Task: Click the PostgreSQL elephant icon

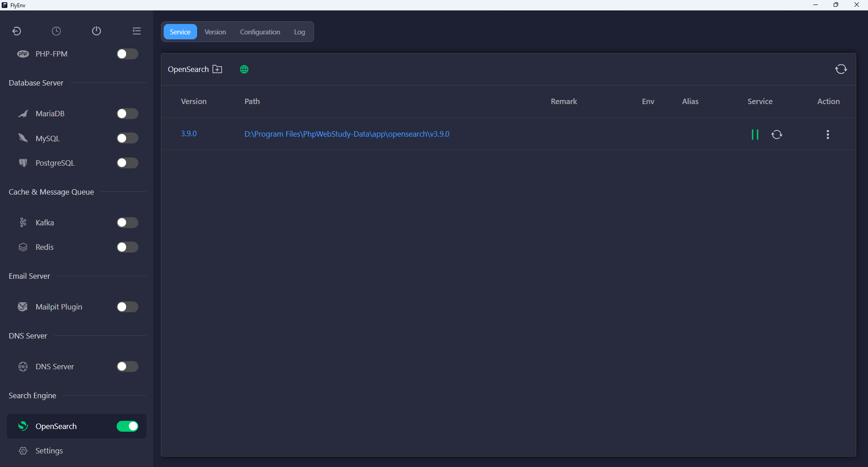Action: point(23,163)
